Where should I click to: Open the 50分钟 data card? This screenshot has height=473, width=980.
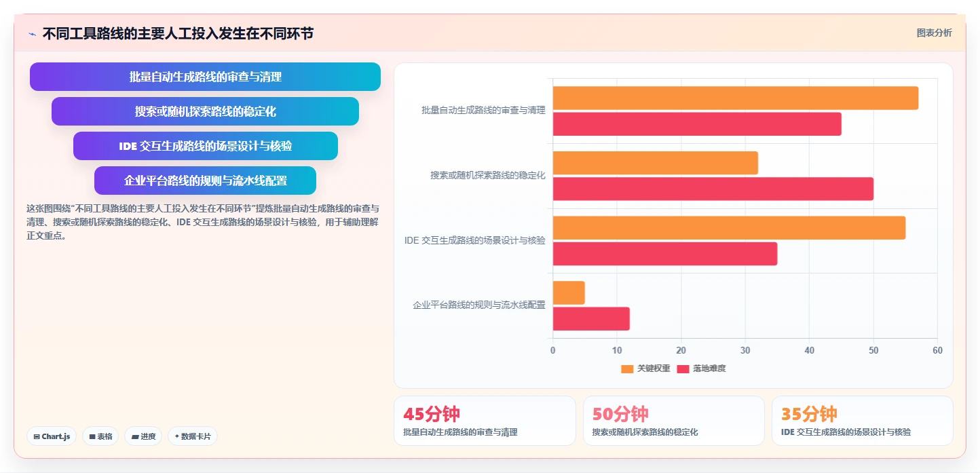(x=674, y=421)
